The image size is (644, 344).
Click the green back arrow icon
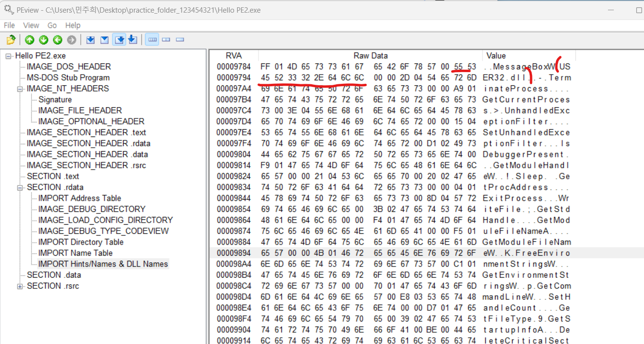pyautogui.click(x=57, y=40)
